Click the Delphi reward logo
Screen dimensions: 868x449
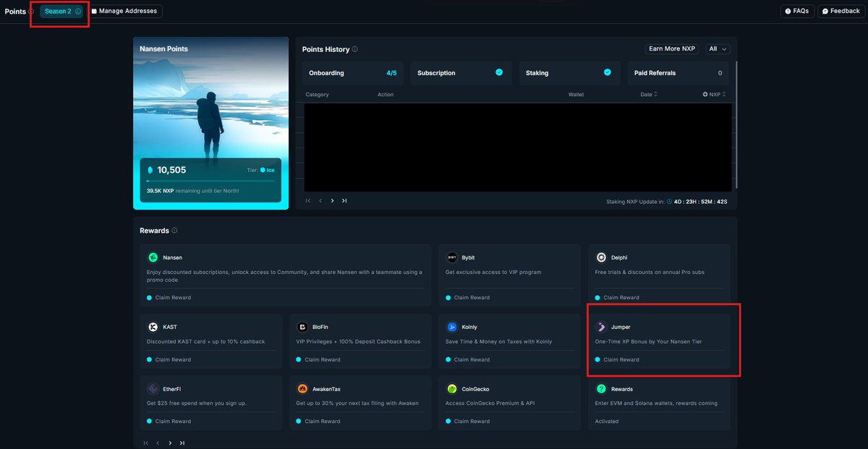click(601, 257)
